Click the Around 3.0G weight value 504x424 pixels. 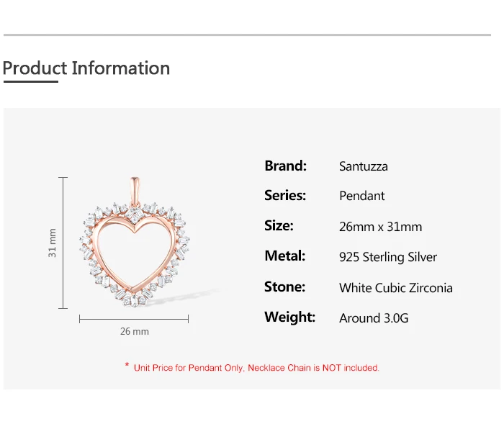(374, 318)
